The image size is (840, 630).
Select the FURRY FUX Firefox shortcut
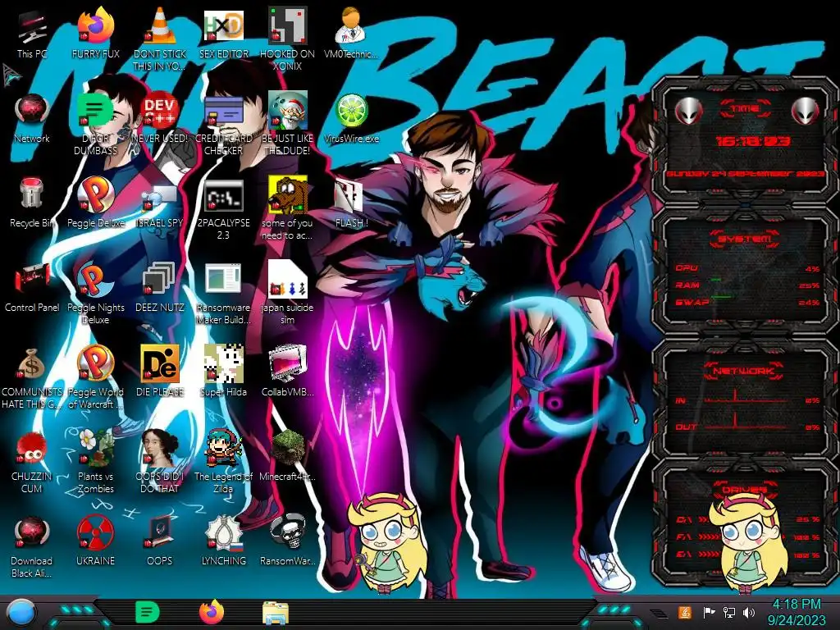(x=96, y=25)
